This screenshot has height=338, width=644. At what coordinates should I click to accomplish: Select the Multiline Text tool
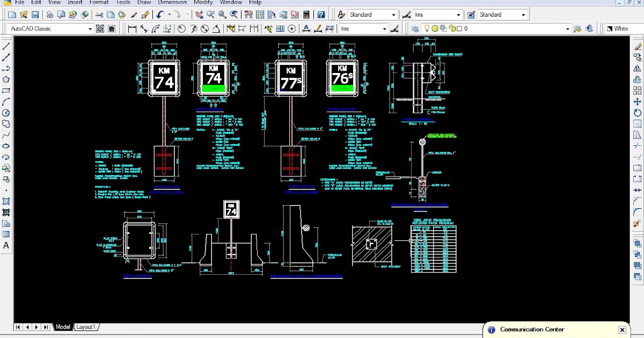6,246
